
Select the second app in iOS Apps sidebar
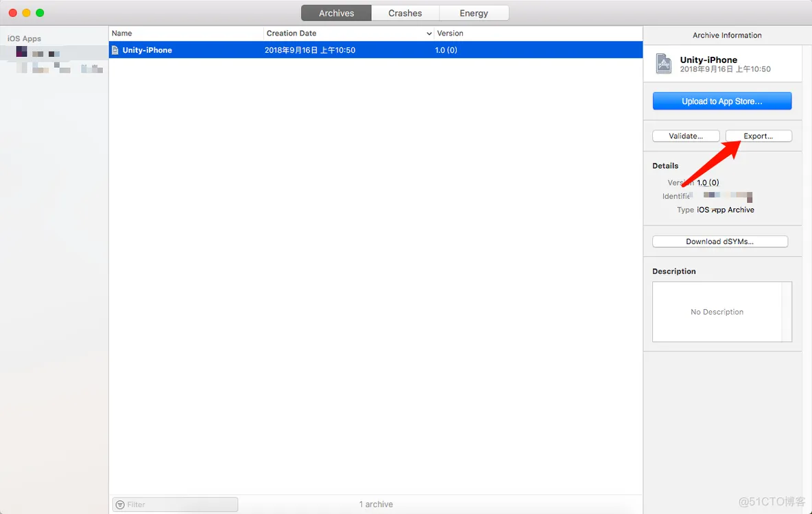54,68
